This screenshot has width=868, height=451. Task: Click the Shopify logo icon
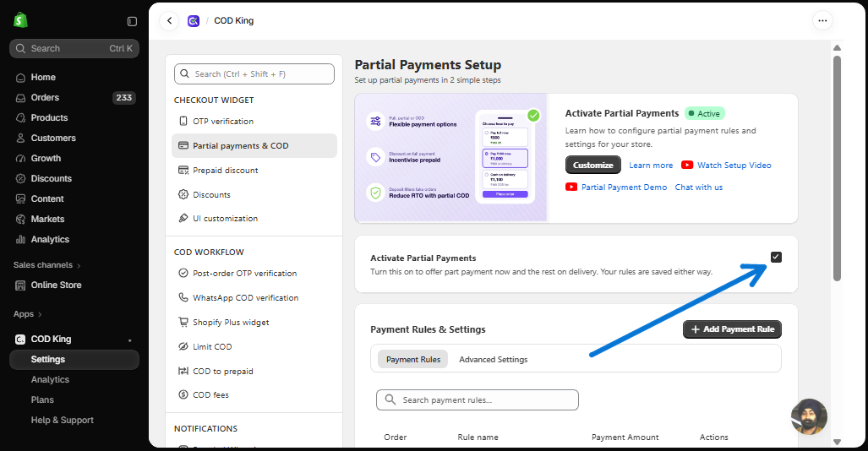click(20, 20)
